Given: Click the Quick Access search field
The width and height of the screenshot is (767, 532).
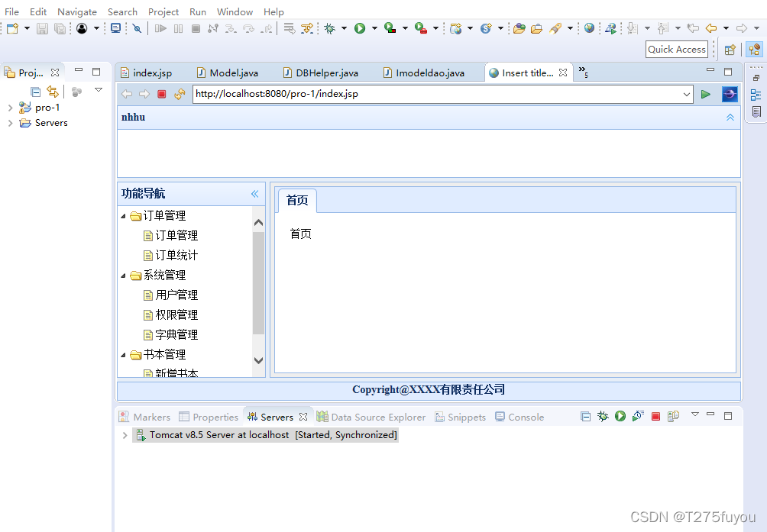Looking at the screenshot, I should click(x=677, y=50).
